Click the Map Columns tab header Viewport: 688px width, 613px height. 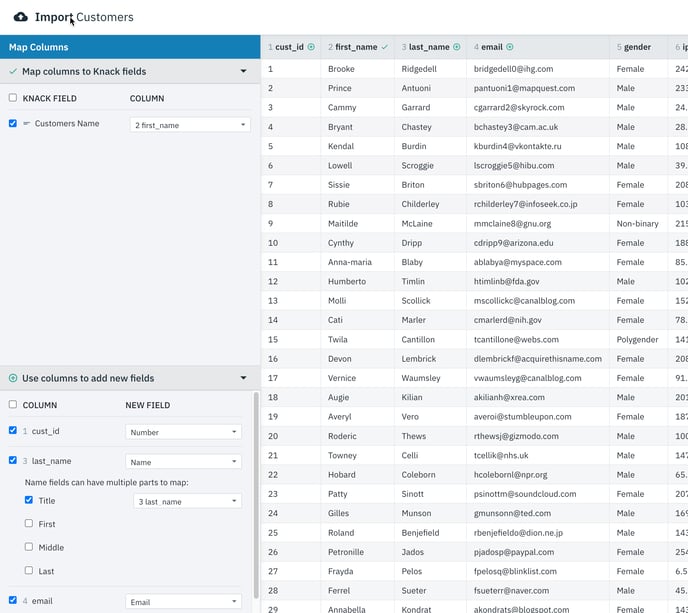(130, 47)
